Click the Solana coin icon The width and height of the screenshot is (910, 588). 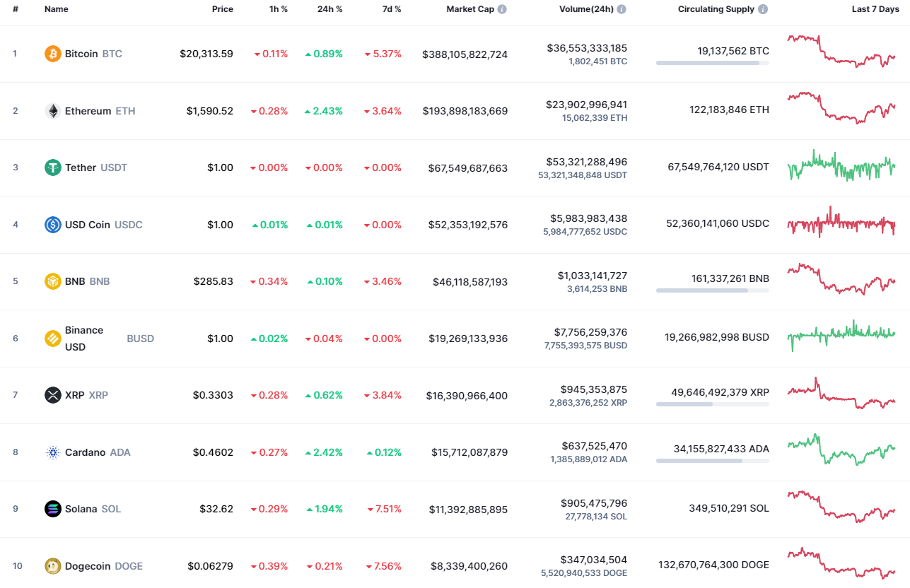pyautogui.click(x=51, y=508)
